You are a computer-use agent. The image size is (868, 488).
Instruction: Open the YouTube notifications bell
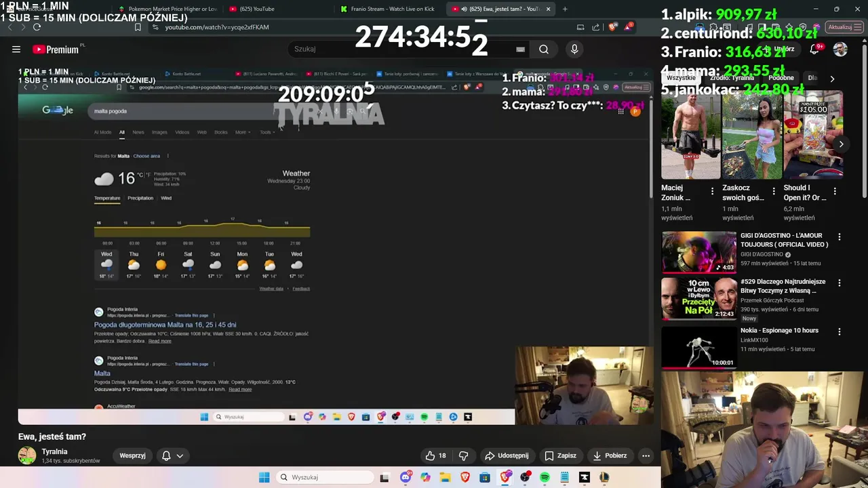point(814,49)
